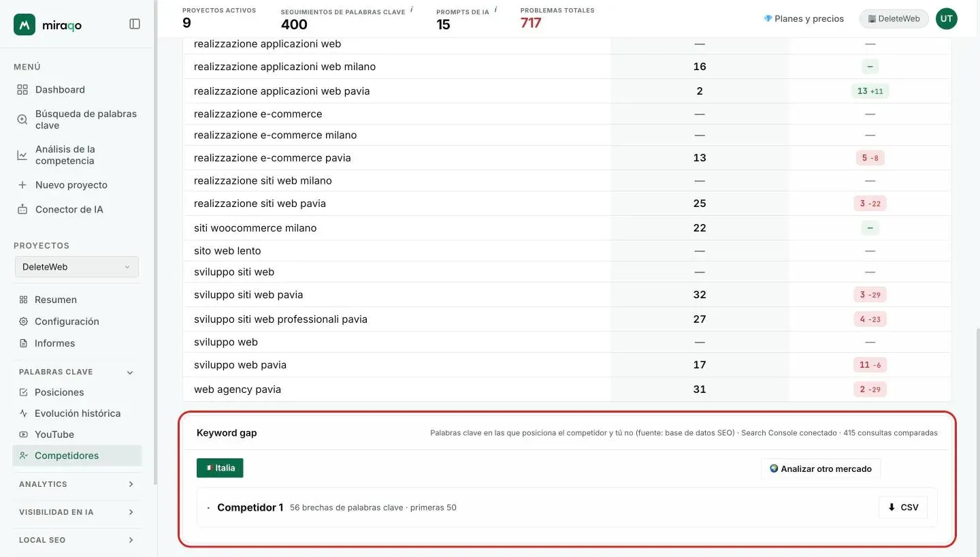Viewport: 980px width, 557px height.
Task: Click the info icon next to Prompts de IA
Action: [495, 10]
